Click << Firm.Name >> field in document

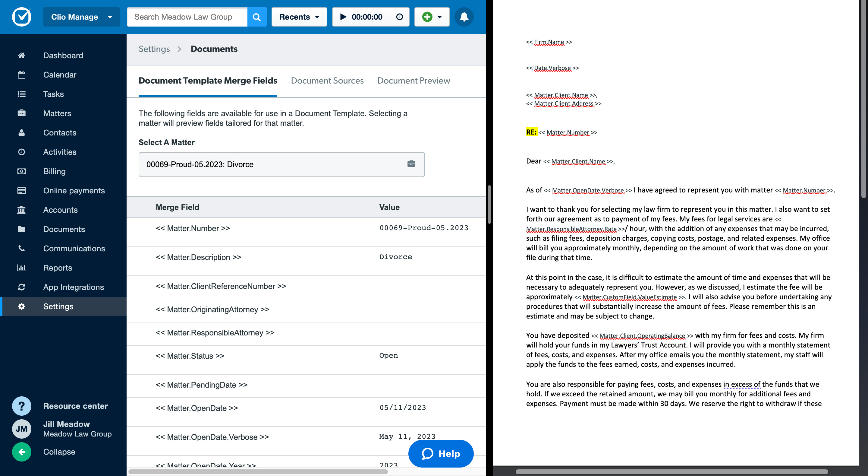549,42
